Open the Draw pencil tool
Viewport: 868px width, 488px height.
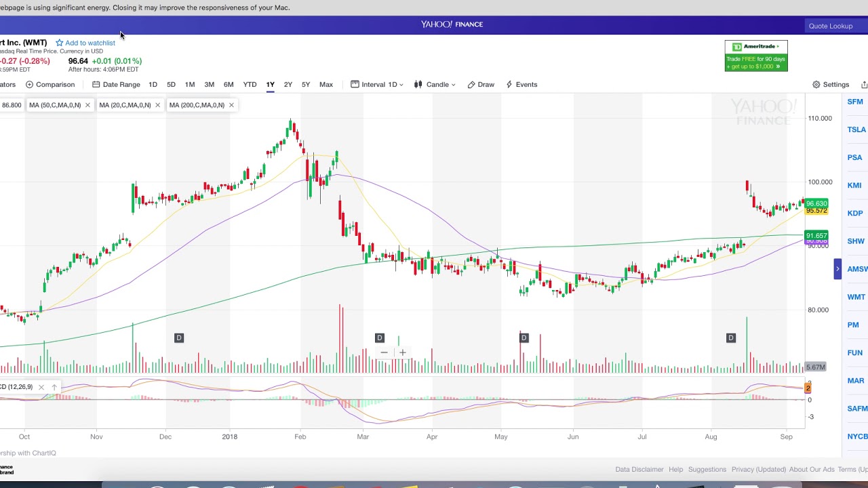click(x=481, y=85)
